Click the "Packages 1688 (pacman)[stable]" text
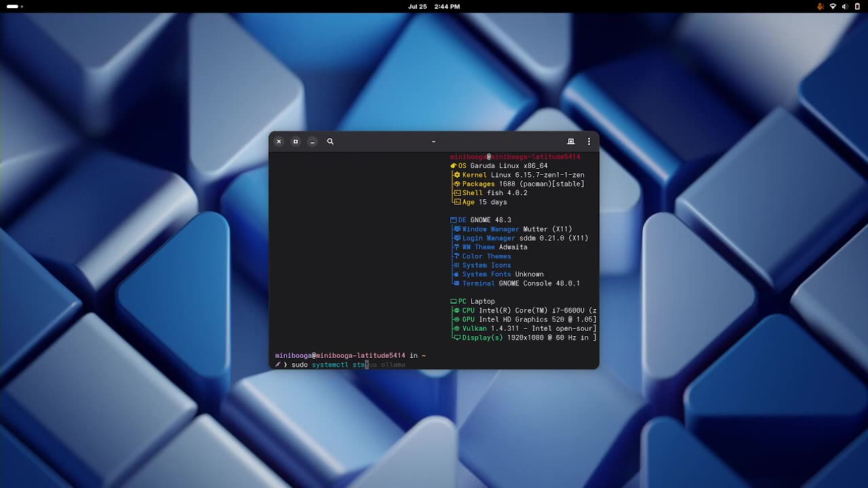This screenshot has width=868, height=488. coord(524,184)
